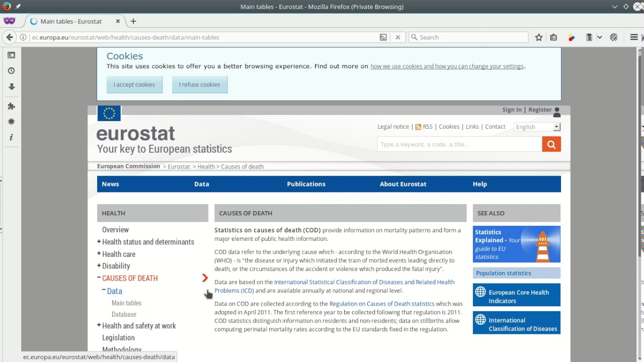Open the Data menu in navigation bar

(x=202, y=184)
